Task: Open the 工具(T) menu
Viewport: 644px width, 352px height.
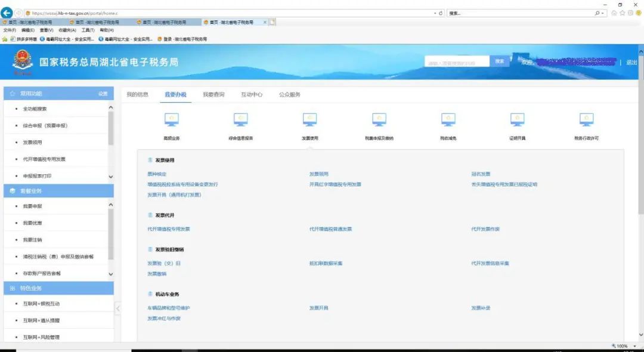Action: tap(88, 30)
